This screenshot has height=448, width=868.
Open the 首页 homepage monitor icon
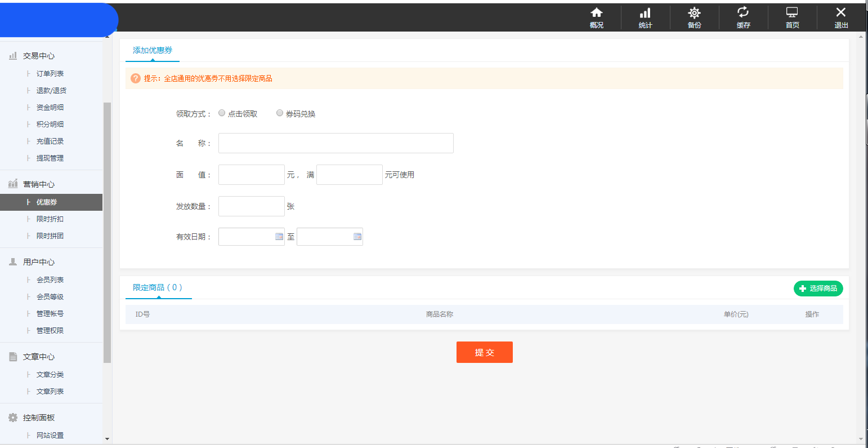click(x=792, y=17)
